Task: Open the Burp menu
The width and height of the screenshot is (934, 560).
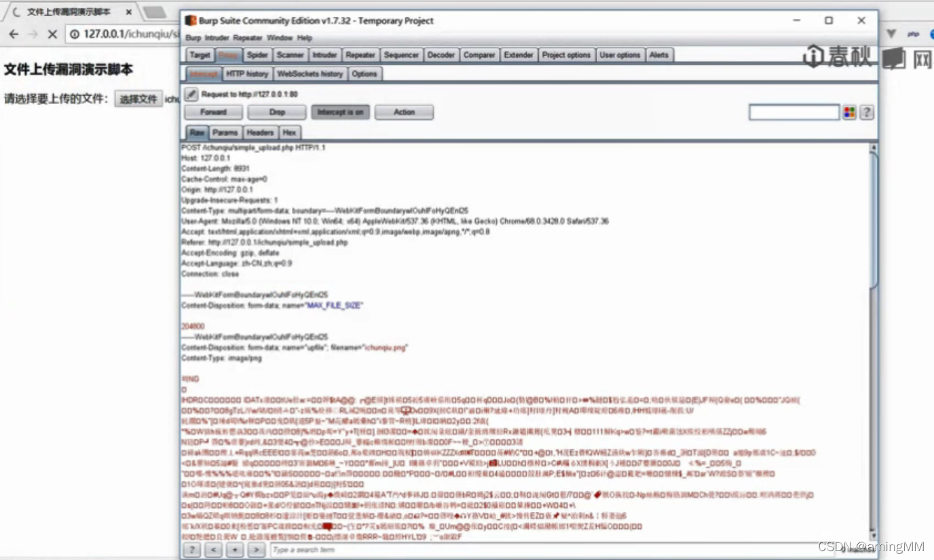Action: point(193,38)
